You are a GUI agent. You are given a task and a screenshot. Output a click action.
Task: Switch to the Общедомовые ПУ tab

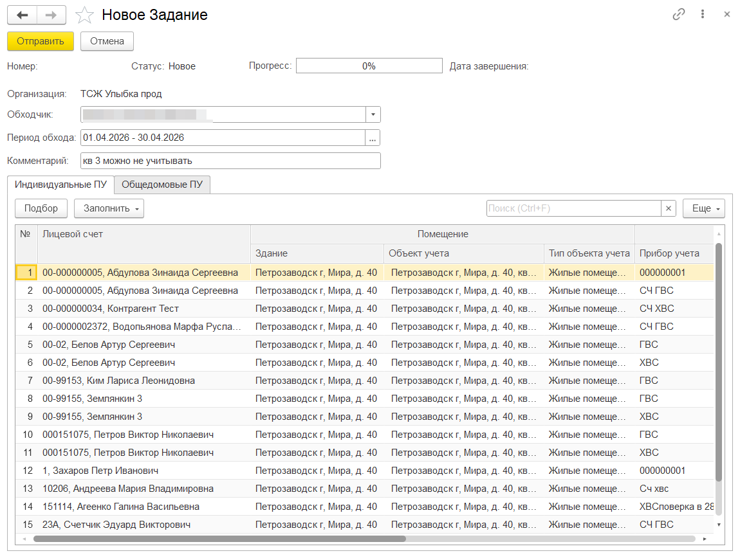(162, 185)
